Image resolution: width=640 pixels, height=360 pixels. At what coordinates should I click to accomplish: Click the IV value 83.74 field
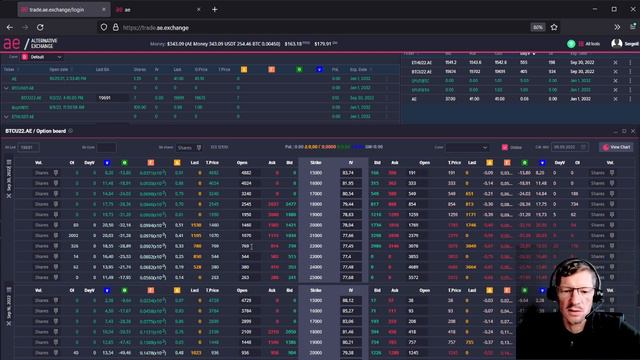350,173
